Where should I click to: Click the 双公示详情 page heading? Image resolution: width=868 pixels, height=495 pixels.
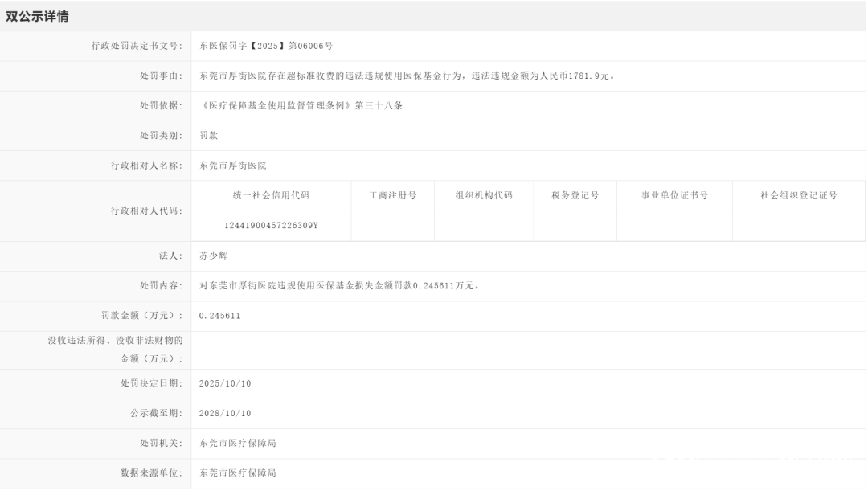[37, 17]
